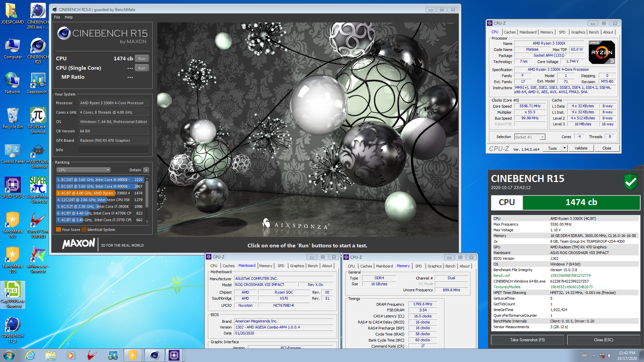Open the Recycle Bin
Image resolution: width=644 pixels, height=362 pixels.
point(12,118)
